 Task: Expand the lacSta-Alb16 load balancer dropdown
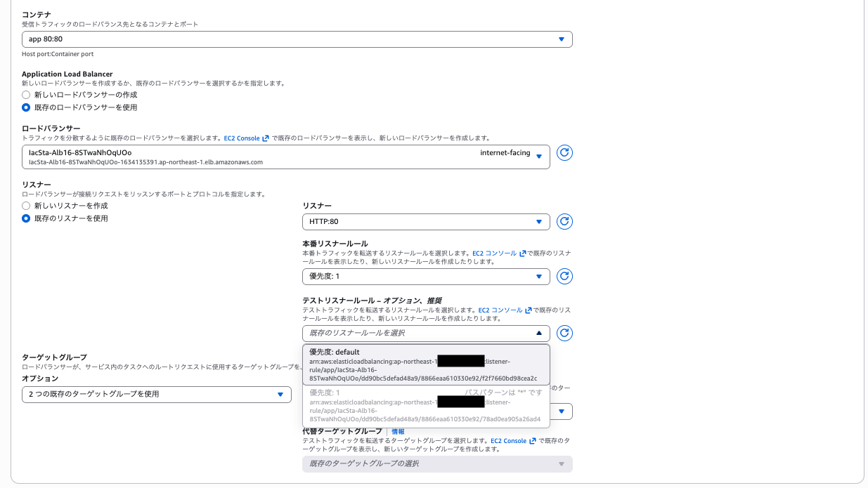click(285, 157)
